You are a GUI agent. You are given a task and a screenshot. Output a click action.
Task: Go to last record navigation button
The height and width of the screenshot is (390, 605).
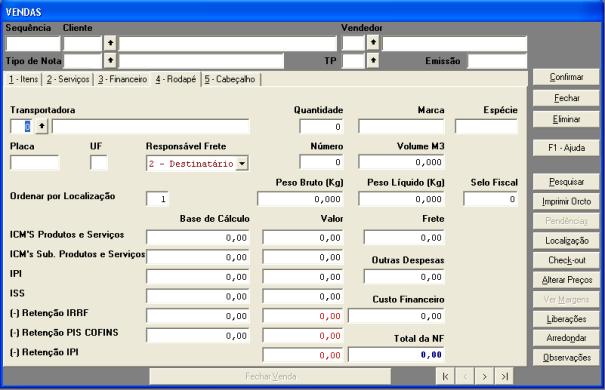[504, 376]
